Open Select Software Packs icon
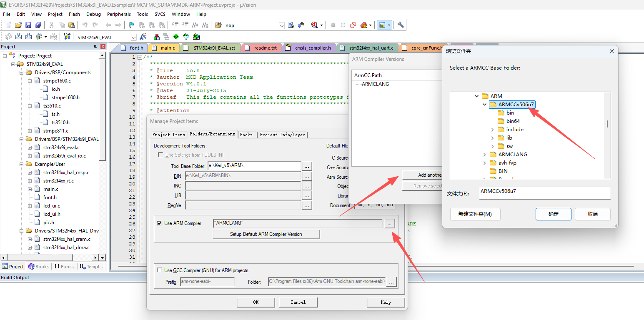The width and height of the screenshot is (644, 320). point(186,37)
